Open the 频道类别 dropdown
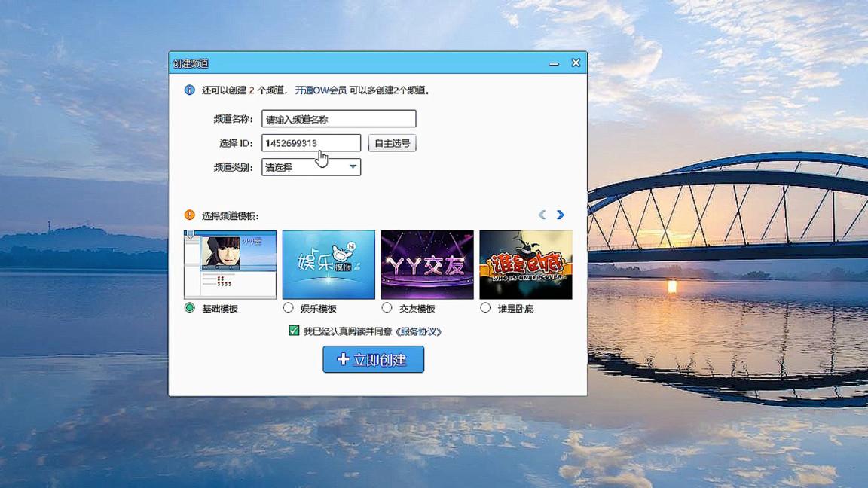The height and width of the screenshot is (488, 868). [x=310, y=166]
